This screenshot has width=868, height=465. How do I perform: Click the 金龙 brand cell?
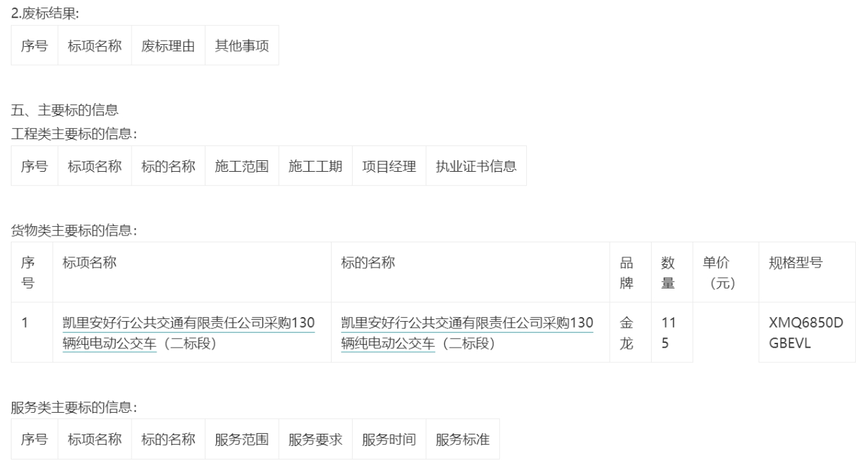click(631, 333)
